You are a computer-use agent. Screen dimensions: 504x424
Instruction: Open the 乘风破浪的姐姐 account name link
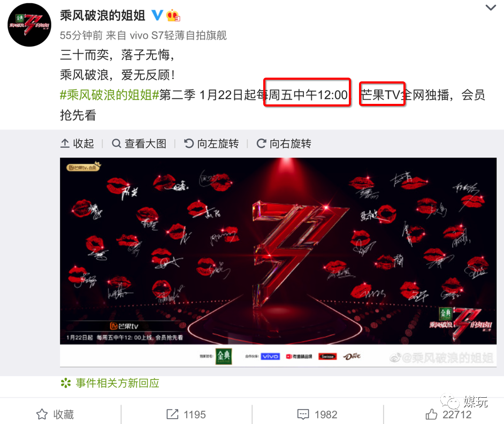[x=103, y=15]
